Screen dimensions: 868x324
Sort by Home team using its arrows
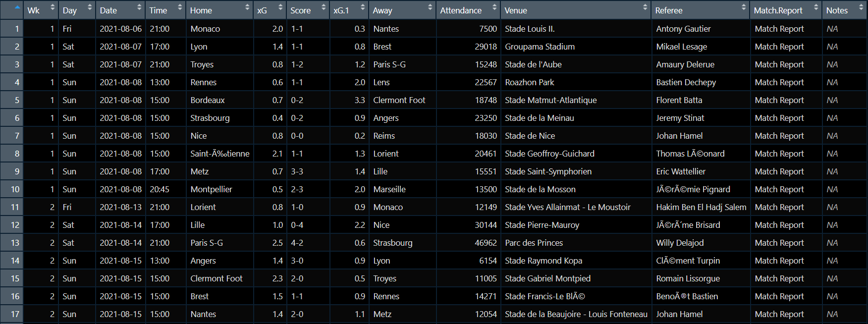pyautogui.click(x=247, y=8)
